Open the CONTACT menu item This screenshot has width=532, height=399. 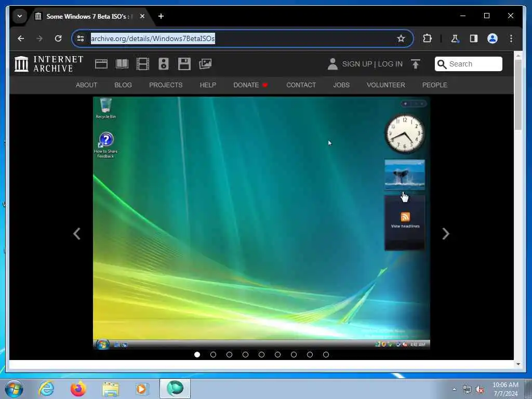[301, 85]
